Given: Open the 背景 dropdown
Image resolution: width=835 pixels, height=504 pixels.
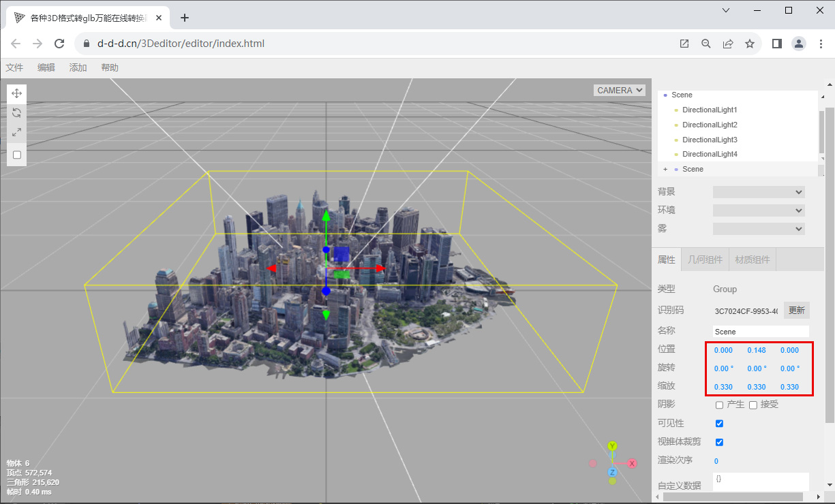Looking at the screenshot, I should coord(759,192).
